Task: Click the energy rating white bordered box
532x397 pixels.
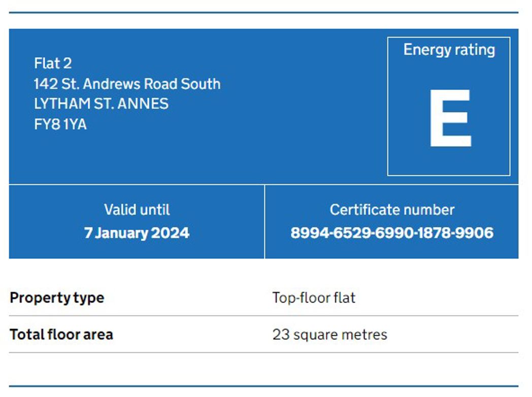Action: click(449, 106)
